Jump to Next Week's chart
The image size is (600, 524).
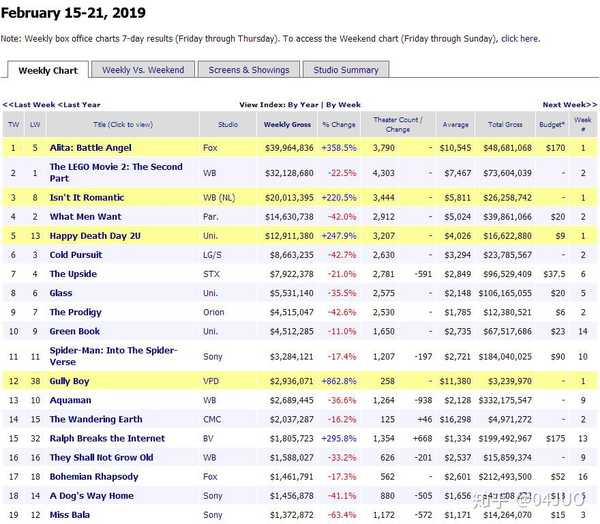pyautogui.click(x=570, y=105)
